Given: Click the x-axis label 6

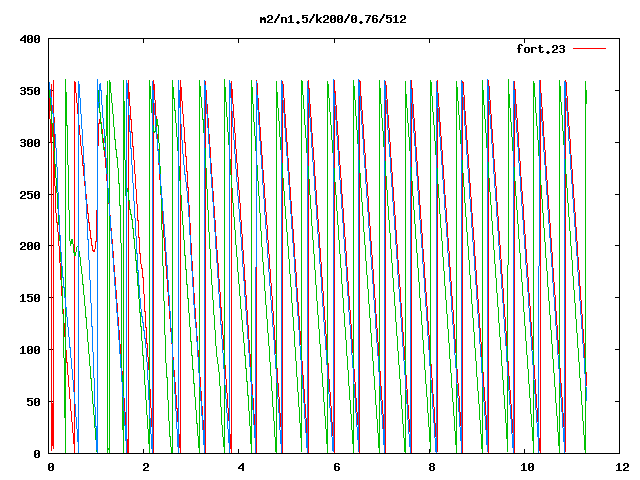Looking at the screenshot, I should [337, 467].
